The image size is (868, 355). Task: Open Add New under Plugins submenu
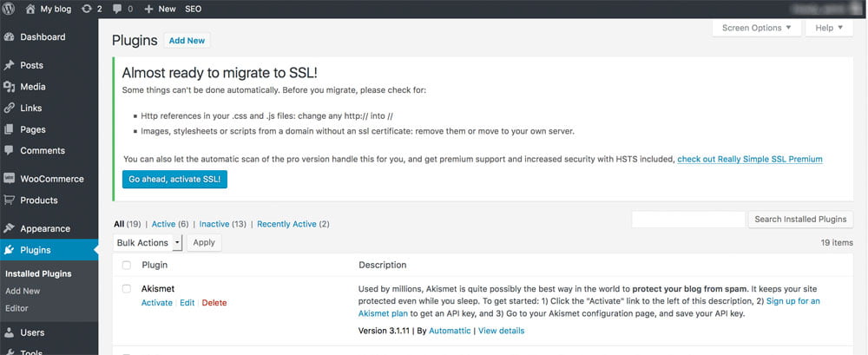(23, 291)
